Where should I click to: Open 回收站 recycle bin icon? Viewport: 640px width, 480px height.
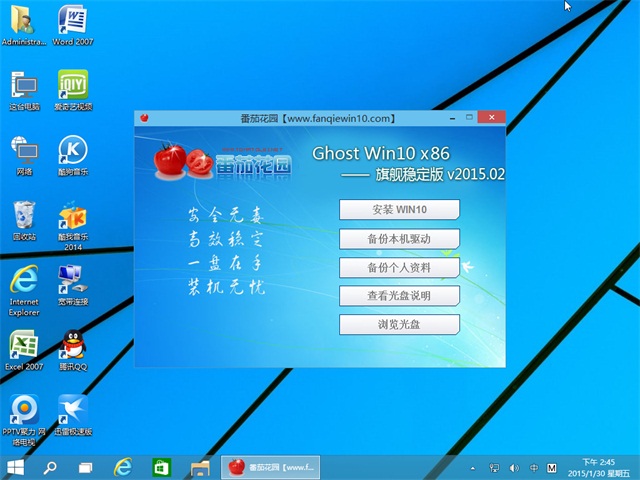(24, 217)
